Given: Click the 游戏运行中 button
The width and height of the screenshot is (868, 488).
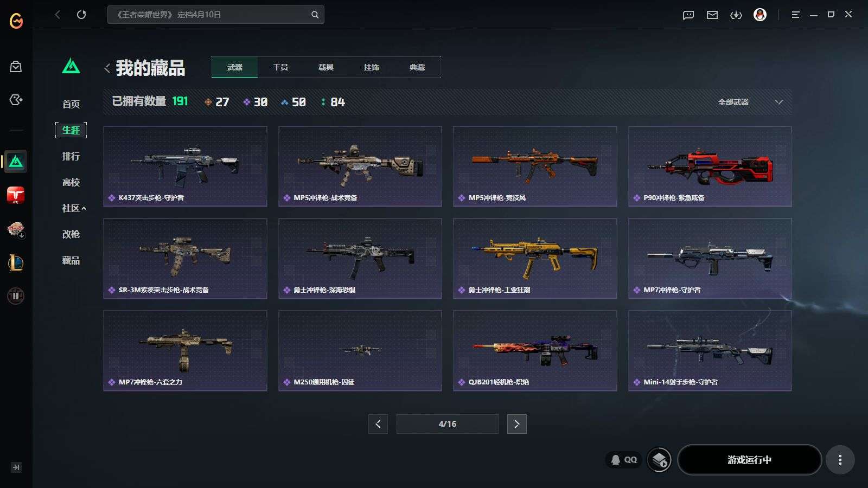Looking at the screenshot, I should 749,460.
